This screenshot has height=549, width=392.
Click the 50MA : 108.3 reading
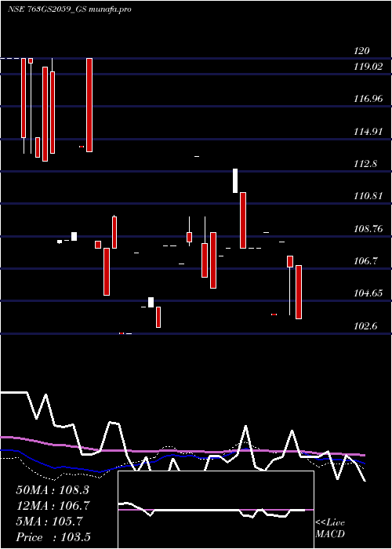53,490
